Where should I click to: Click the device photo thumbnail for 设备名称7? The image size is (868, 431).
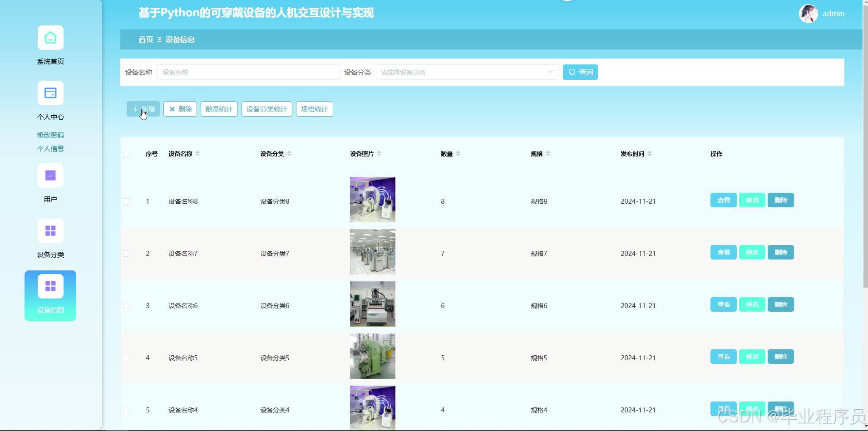[x=372, y=251]
